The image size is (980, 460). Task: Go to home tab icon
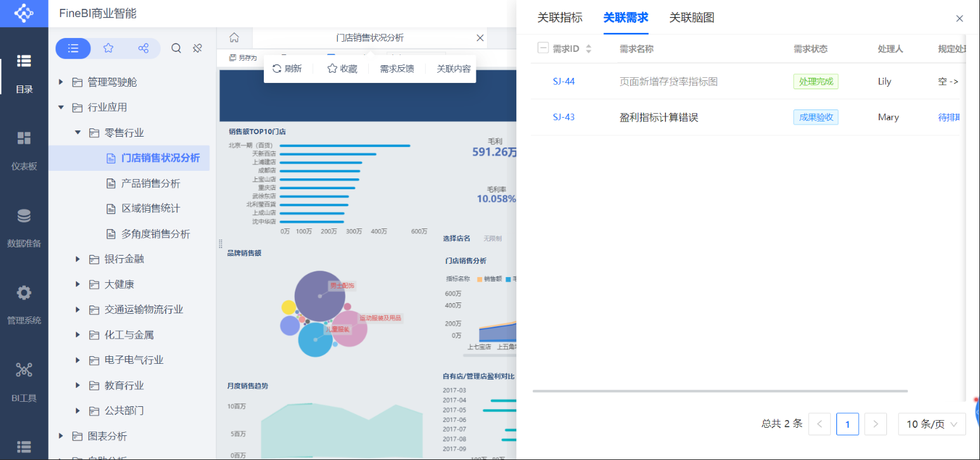pyautogui.click(x=234, y=37)
